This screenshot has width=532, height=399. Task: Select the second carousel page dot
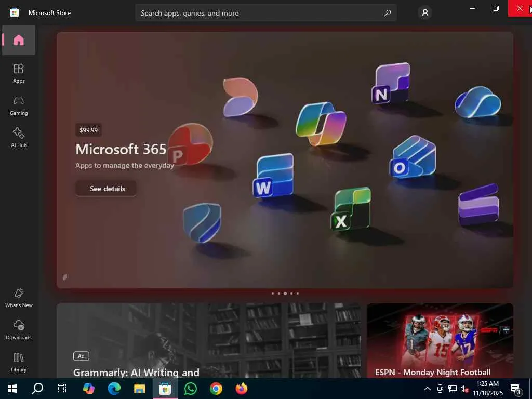(x=279, y=294)
